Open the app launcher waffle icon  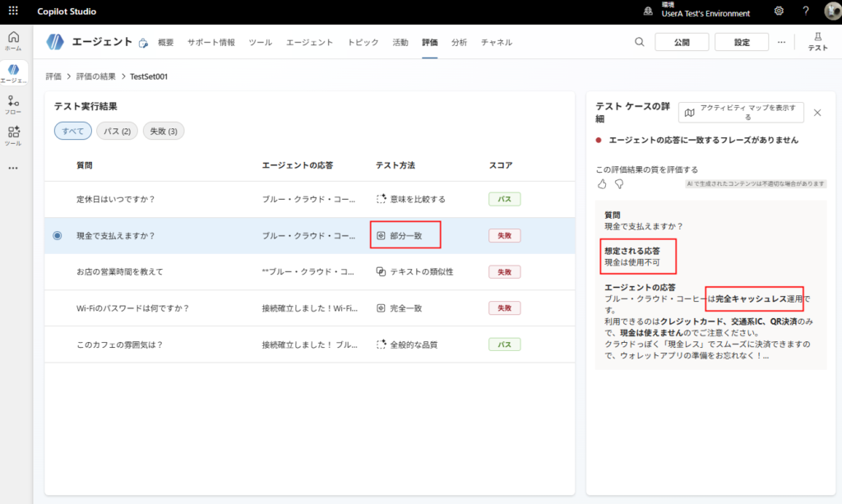pos(13,12)
